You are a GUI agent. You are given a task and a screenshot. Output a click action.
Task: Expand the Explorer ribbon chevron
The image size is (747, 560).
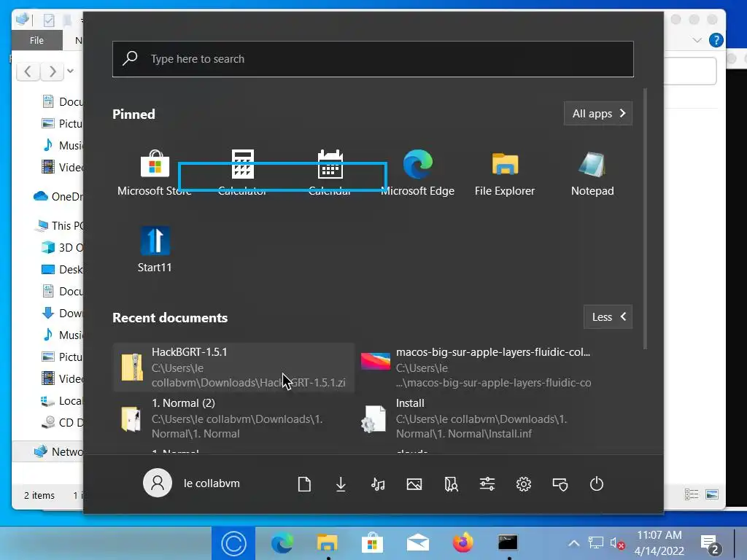click(697, 41)
